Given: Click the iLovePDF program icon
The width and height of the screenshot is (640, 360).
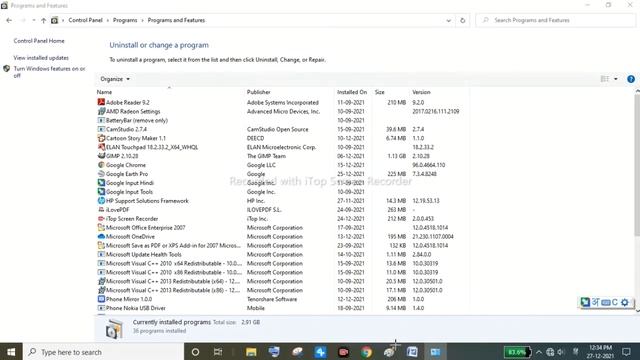Looking at the screenshot, I should (x=101, y=209).
